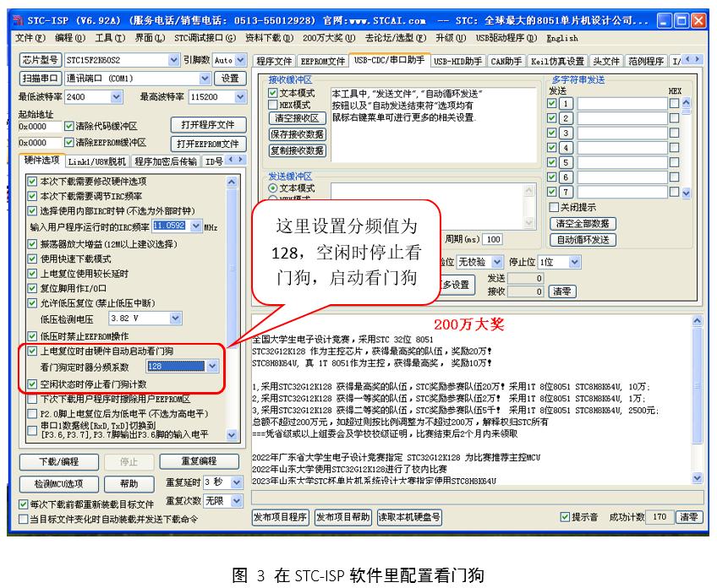717x588 pixels.
Task: Click the 设置 button beside the COM port
Action: click(230, 78)
